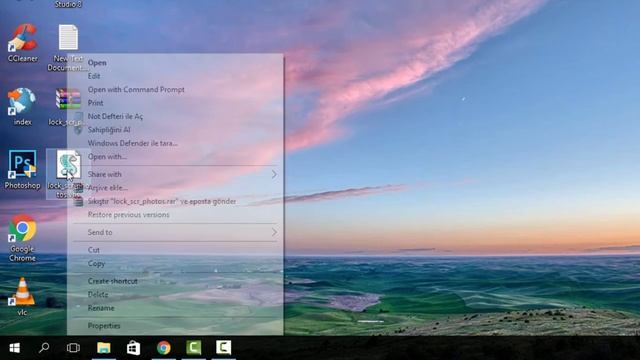Select Create shortcut menu entry
Viewport: 640px width, 360px height.
[112, 281]
